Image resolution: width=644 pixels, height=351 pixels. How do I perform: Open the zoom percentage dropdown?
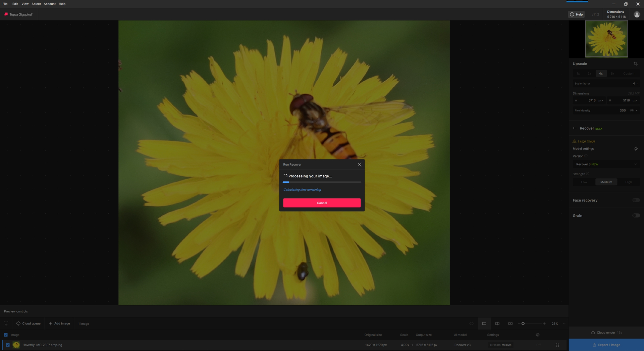(564, 324)
